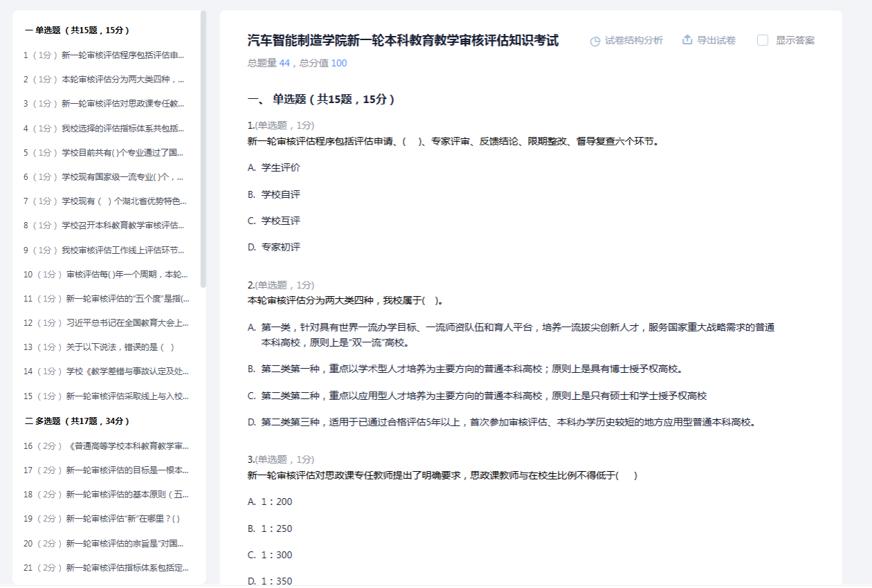Pick answer 1：200 for question 3

(x=276, y=502)
